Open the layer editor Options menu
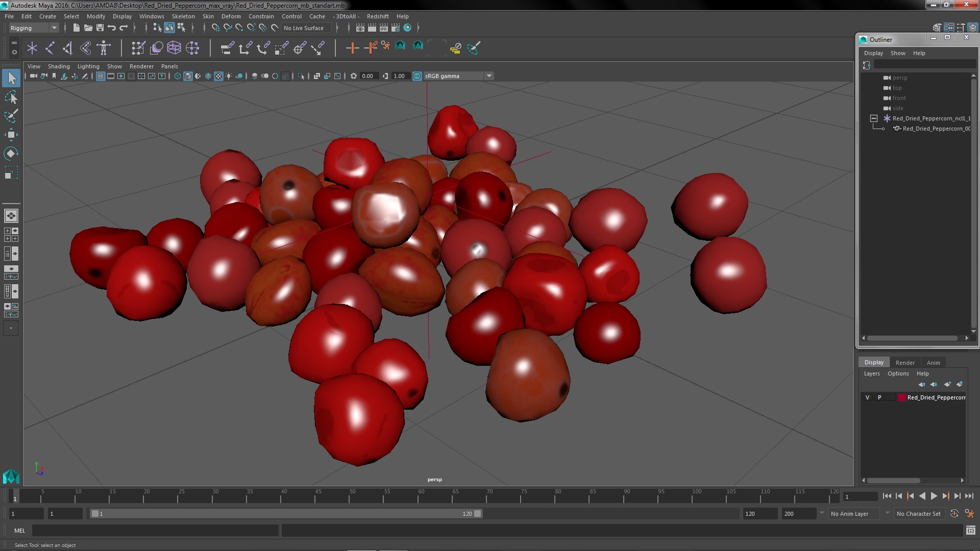980x551 pixels. 898,373
